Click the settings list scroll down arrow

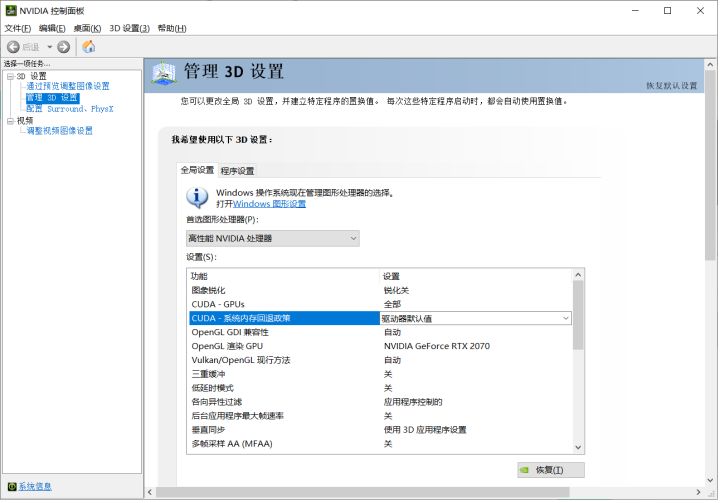[578, 447]
